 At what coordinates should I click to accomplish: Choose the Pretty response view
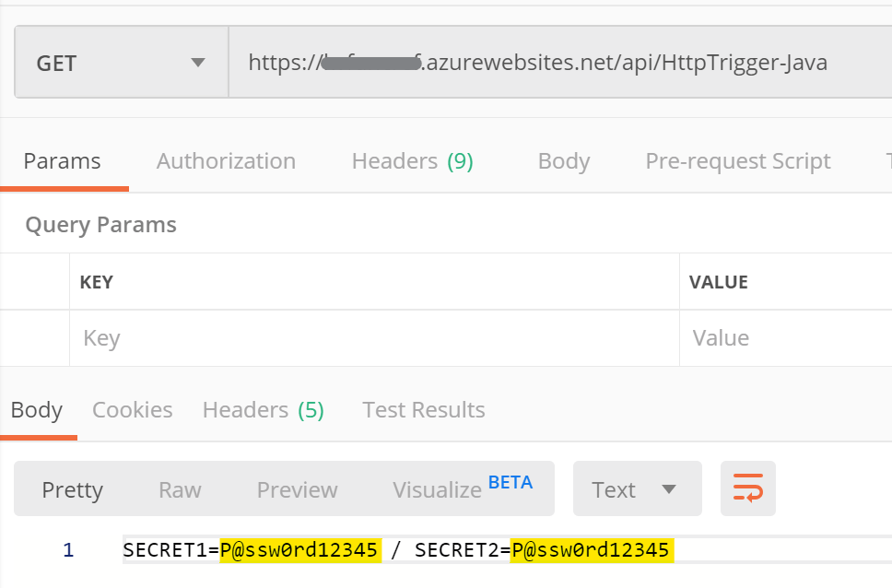pos(72,489)
